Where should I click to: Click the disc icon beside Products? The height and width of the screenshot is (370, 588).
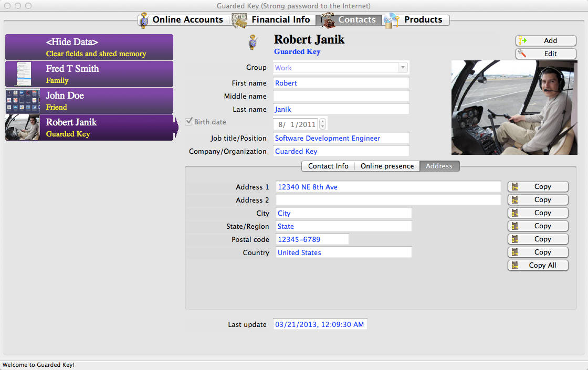(x=391, y=20)
